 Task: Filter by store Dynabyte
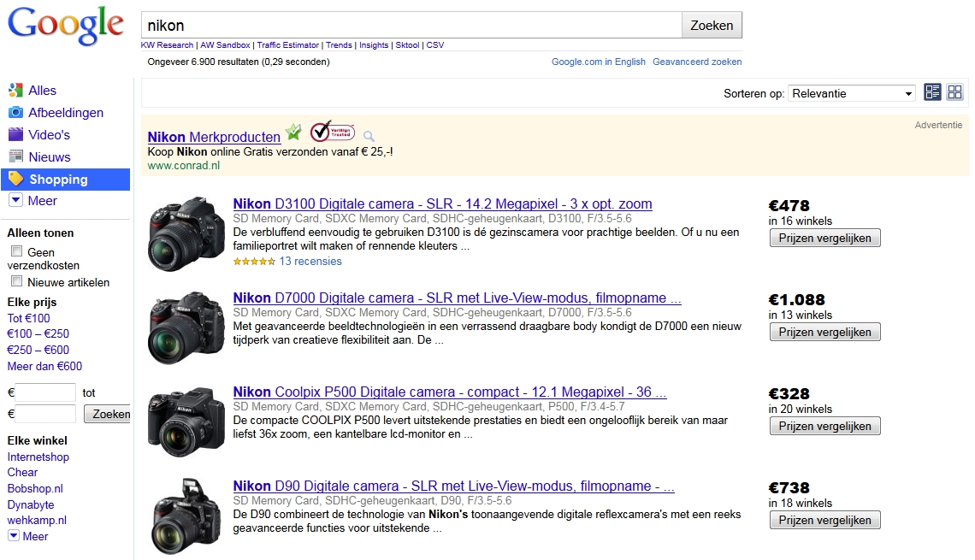click(x=31, y=504)
